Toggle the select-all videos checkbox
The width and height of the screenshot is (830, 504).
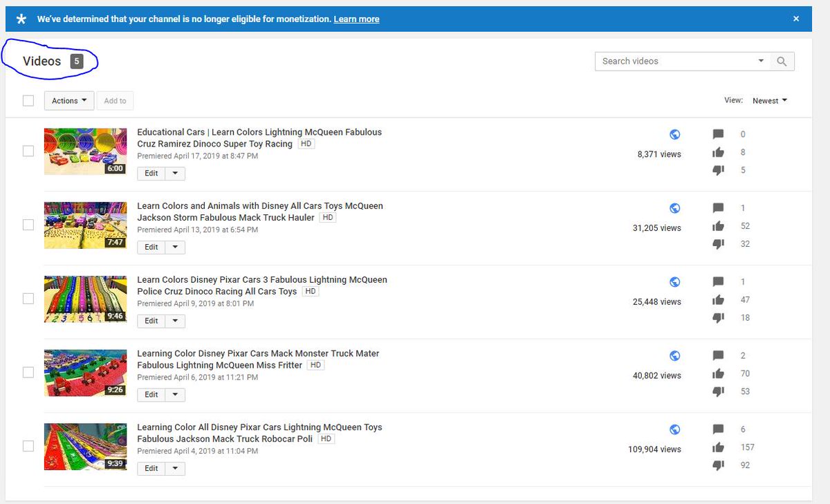tap(28, 100)
